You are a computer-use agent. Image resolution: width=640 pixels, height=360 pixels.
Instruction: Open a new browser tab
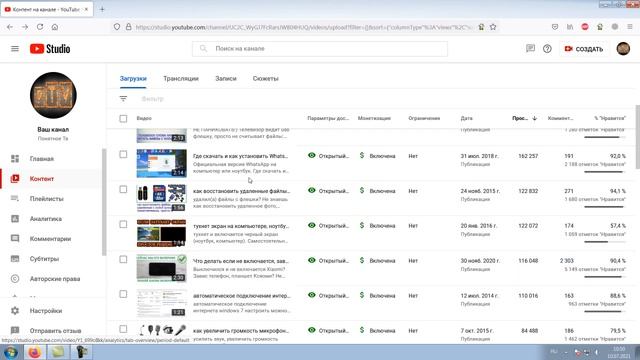pos(102,9)
